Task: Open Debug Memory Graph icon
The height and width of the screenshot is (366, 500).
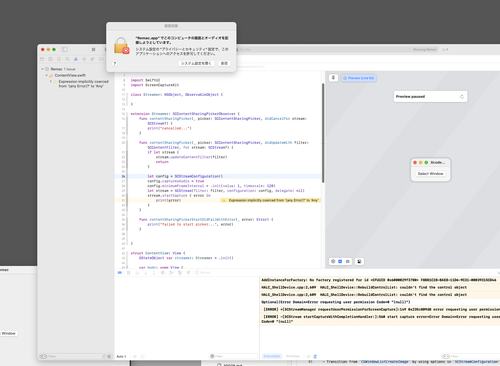Action: [x=171, y=273]
